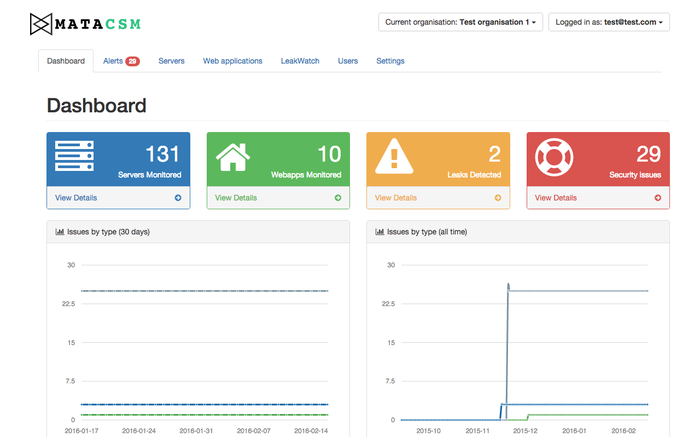Screen dimensions: 700x437
Task: Click the Issues by type (30 days) title
Action: click(x=108, y=232)
